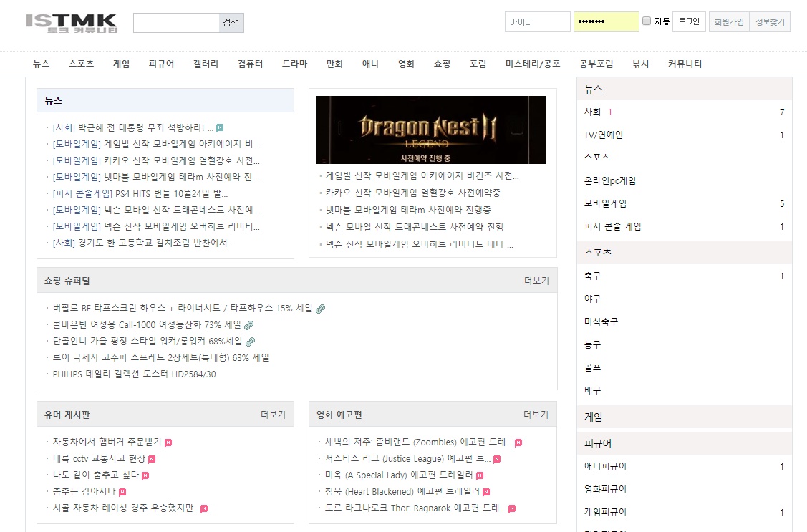Click new badge beside 춤추는 강아지다 post
Image resolution: width=807 pixels, height=532 pixels.
[122, 492]
